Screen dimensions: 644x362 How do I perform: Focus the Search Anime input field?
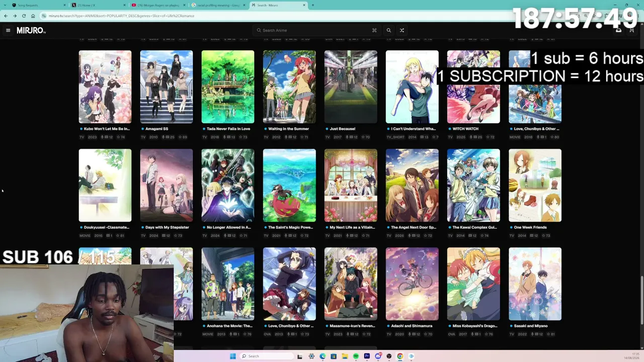click(x=317, y=30)
